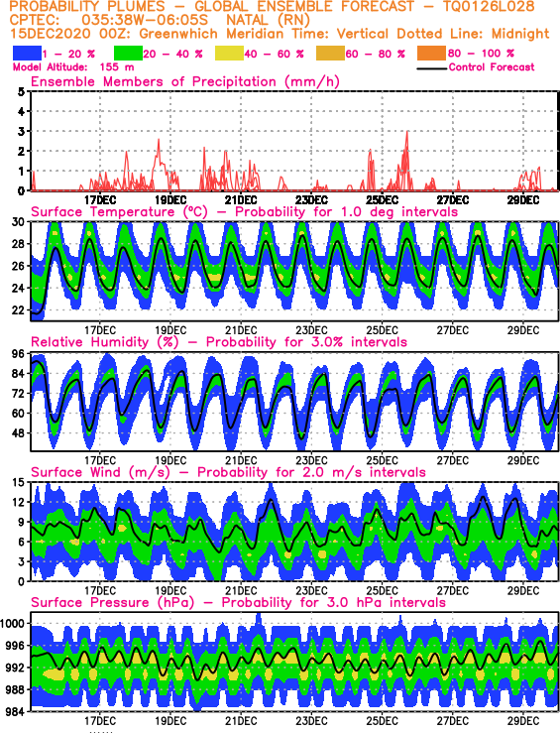The width and height of the screenshot is (560, 733).
Task: Select the Control Forecast legend label
Action: [x=492, y=67]
